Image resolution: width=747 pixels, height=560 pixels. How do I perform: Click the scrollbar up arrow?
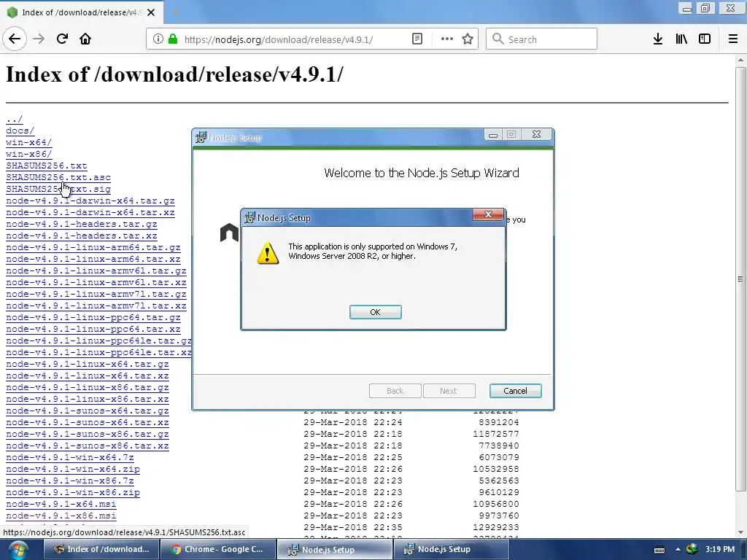740,60
